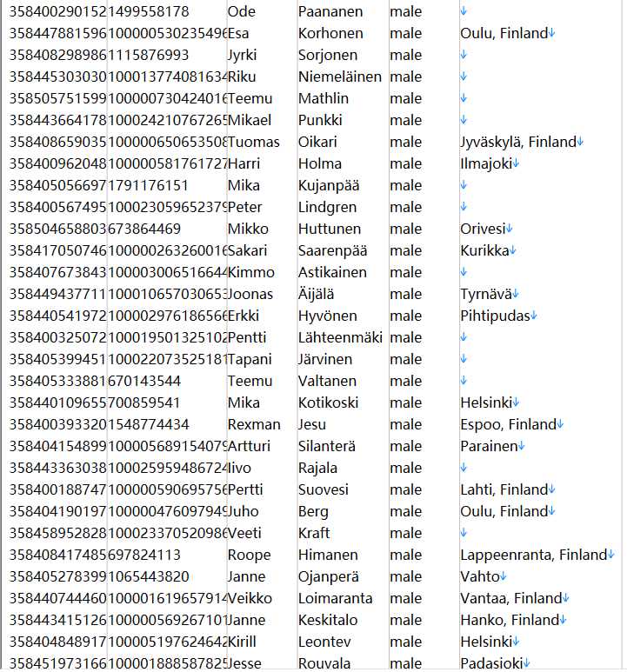
Task: Click the number 673864469
Action: point(144,229)
